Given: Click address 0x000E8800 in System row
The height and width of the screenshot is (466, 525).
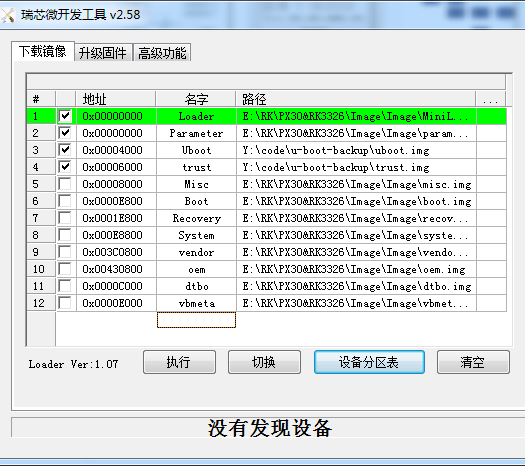Looking at the screenshot, I should [116, 235].
